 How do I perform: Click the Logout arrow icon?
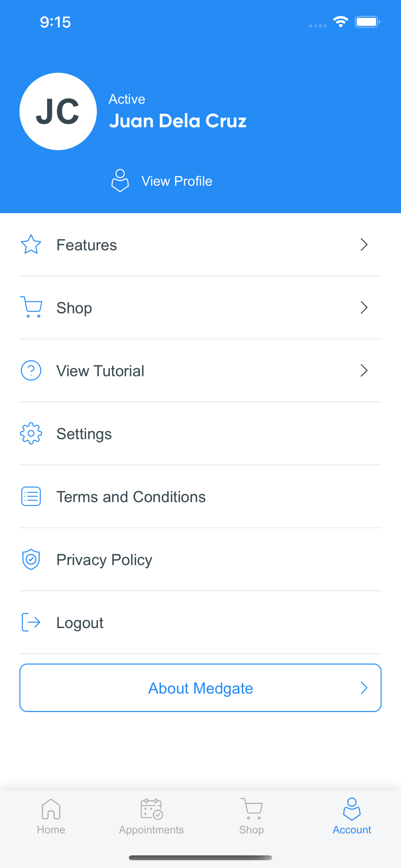pos(31,622)
